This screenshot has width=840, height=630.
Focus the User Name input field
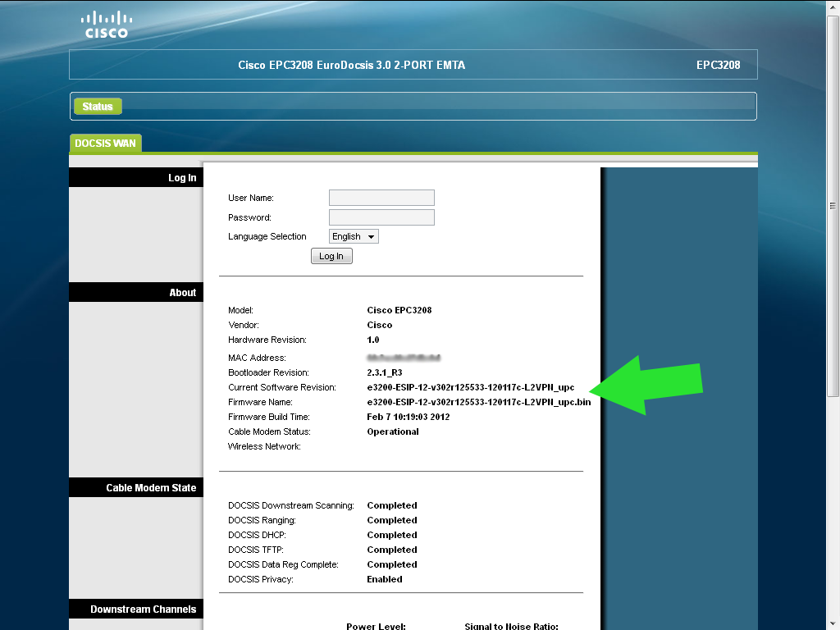pyautogui.click(x=381, y=198)
